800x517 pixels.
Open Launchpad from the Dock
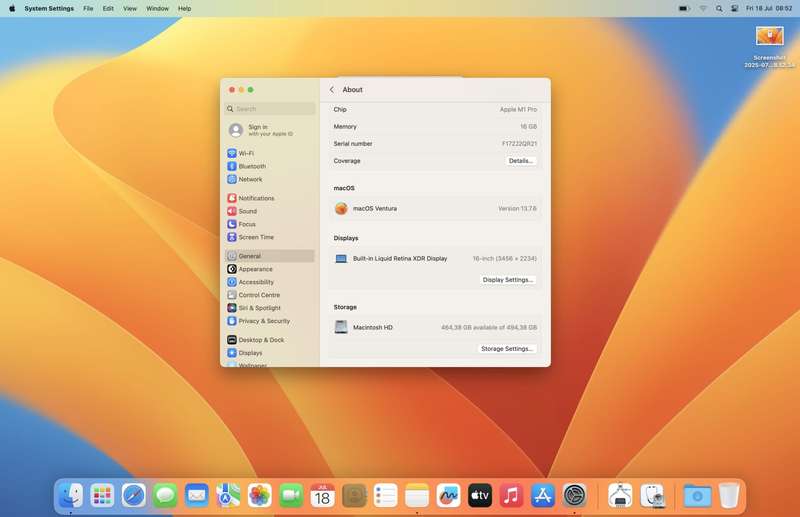(102, 495)
